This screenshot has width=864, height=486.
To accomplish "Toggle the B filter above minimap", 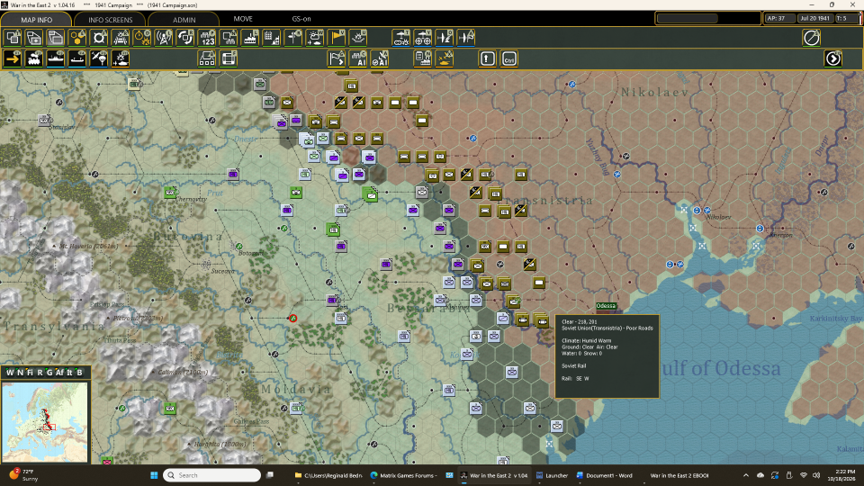I will [x=79, y=372].
